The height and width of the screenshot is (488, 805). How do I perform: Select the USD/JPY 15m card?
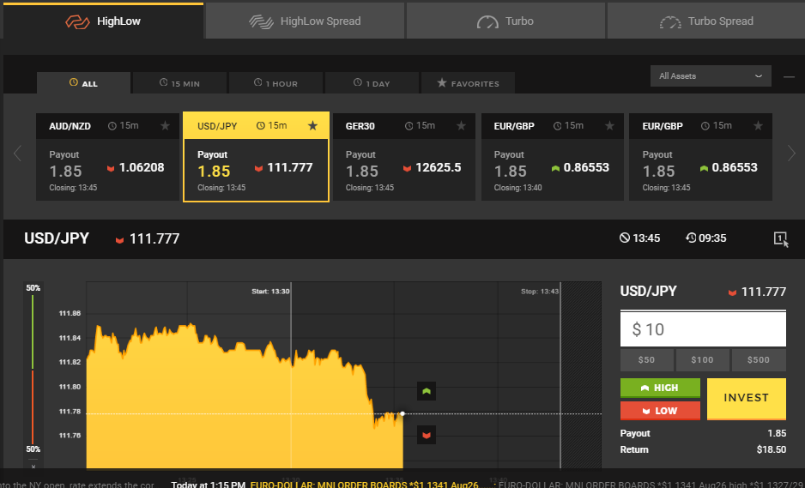(x=256, y=157)
